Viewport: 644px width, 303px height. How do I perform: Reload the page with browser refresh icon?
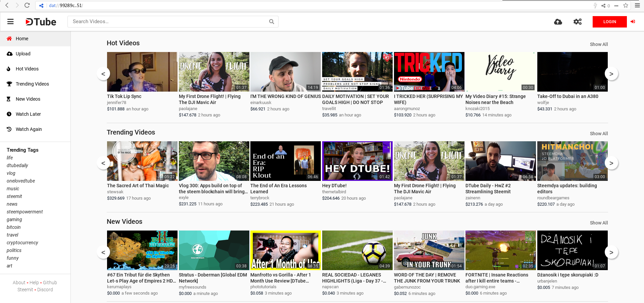click(x=27, y=5)
